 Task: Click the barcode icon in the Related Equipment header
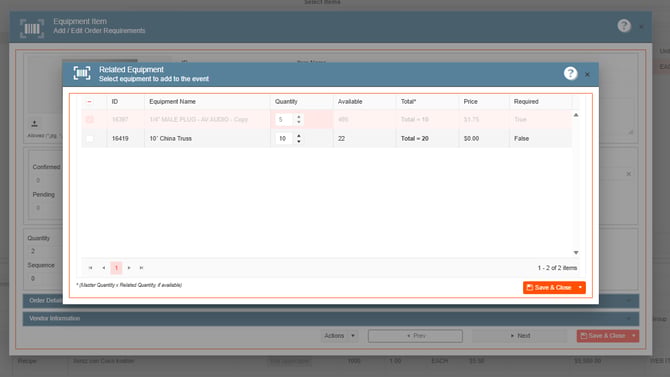point(82,73)
